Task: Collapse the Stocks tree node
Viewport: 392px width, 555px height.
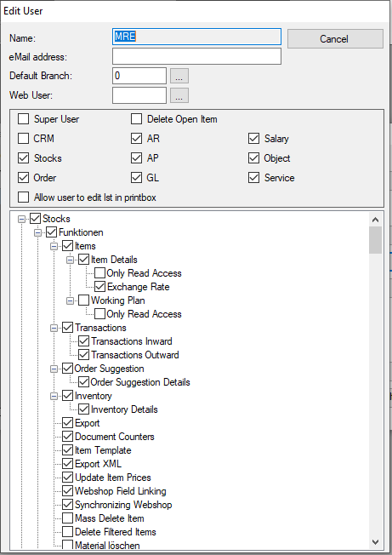Action: point(21,219)
